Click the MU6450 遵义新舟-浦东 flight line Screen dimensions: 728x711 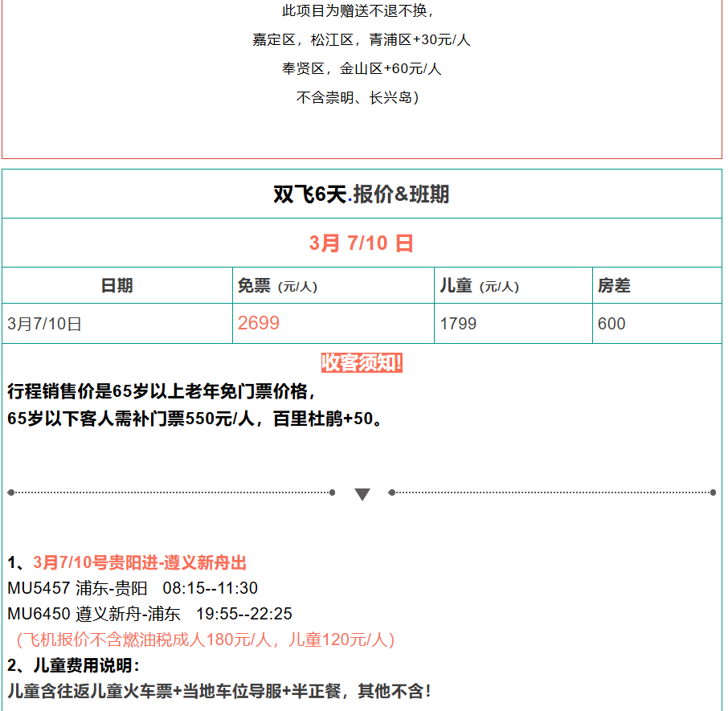point(150,614)
